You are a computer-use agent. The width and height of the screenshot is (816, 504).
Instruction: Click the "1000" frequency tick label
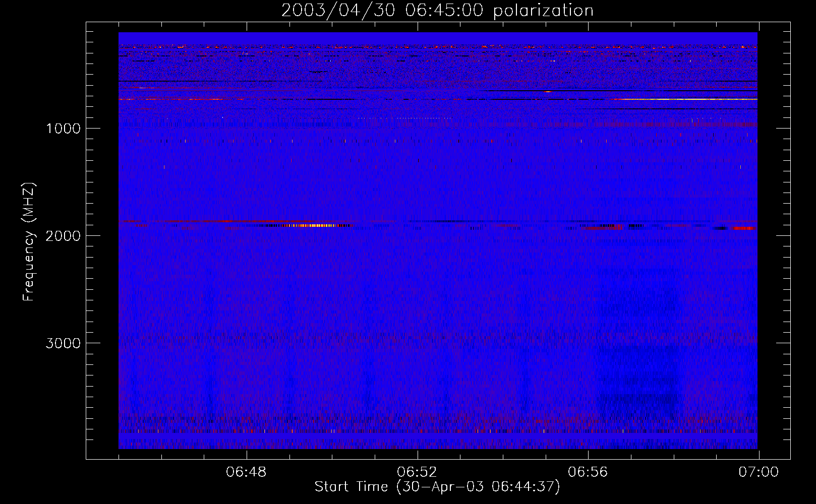pyautogui.click(x=63, y=129)
